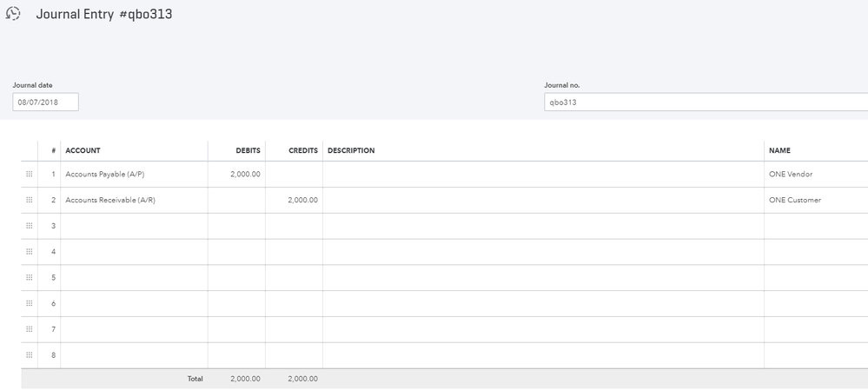The width and height of the screenshot is (868, 390).
Task: Open the ONE Customer name cell
Action: [x=815, y=201]
